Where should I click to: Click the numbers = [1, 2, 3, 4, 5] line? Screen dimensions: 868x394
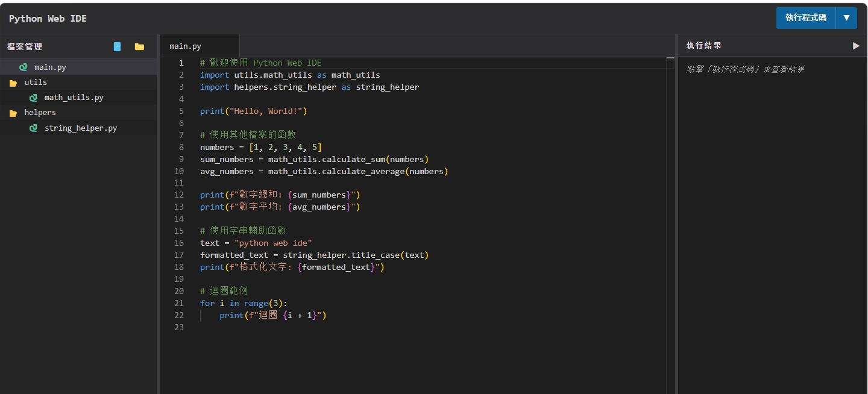261,147
